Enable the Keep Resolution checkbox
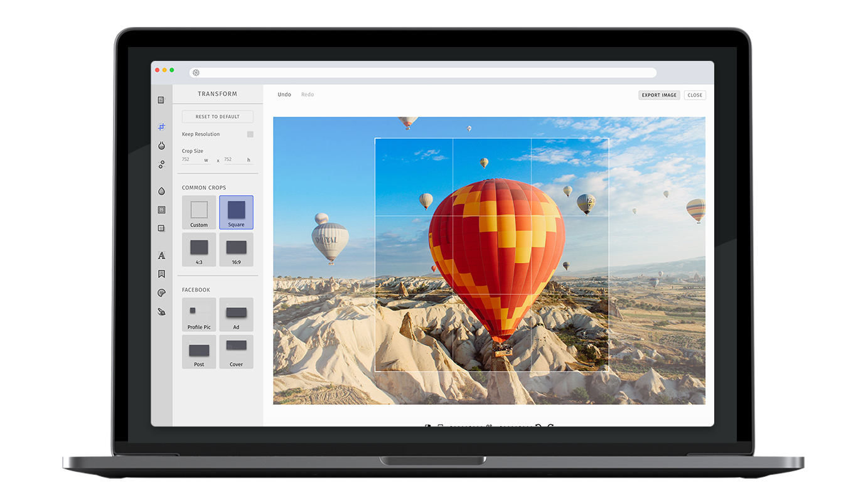The height and width of the screenshot is (502, 868). pyautogui.click(x=250, y=134)
